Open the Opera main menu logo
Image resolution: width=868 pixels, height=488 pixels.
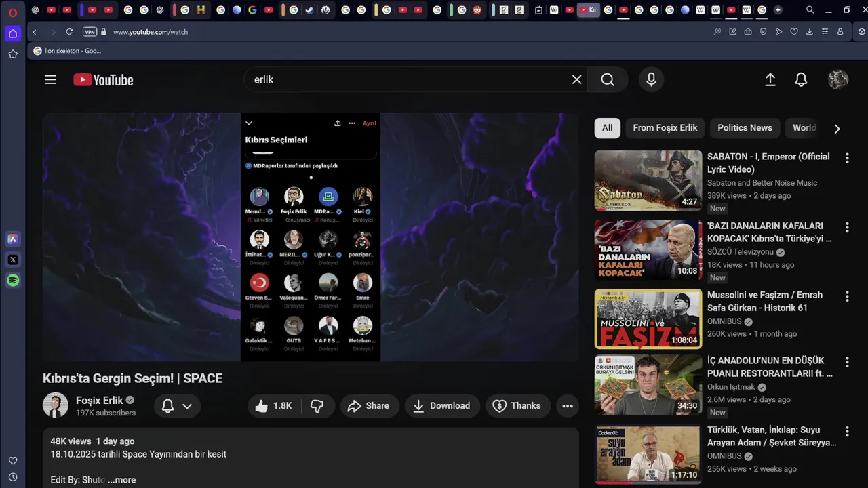(x=12, y=12)
